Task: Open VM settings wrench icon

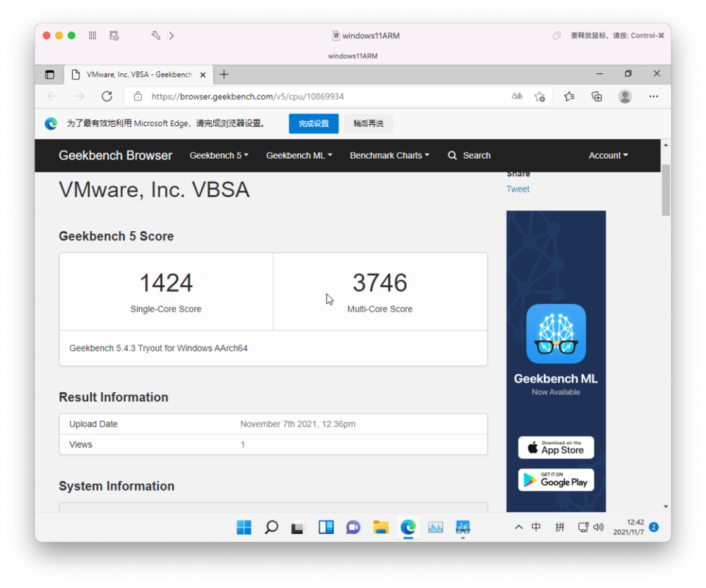Action: (x=156, y=35)
